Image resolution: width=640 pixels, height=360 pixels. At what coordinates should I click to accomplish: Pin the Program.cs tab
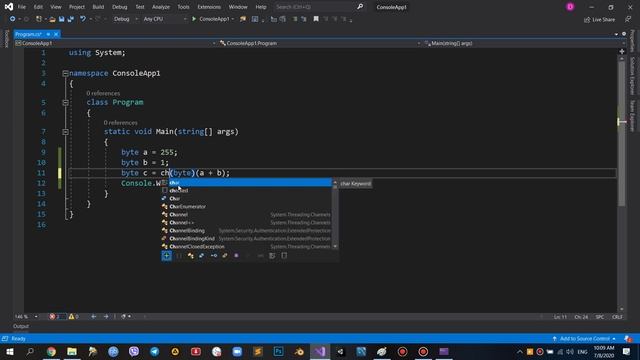point(48,34)
